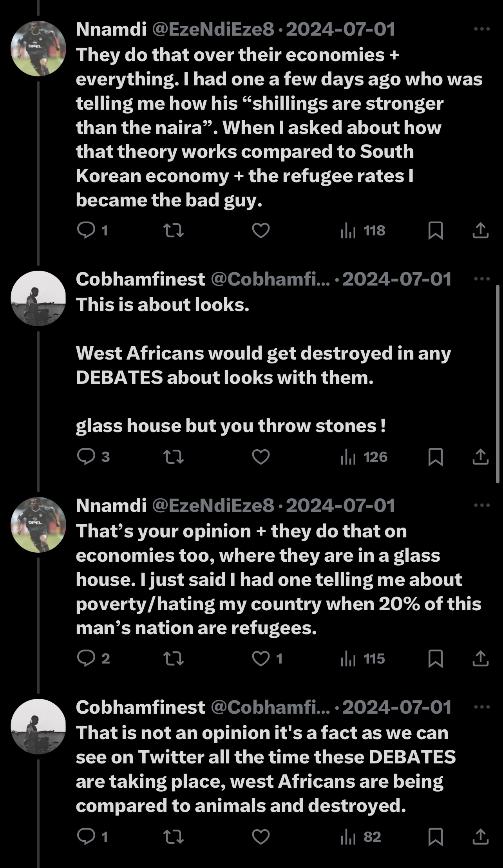Bookmark Nnamdi's shillings and naira tweet
Screen dimensions: 503x868
[436, 230]
